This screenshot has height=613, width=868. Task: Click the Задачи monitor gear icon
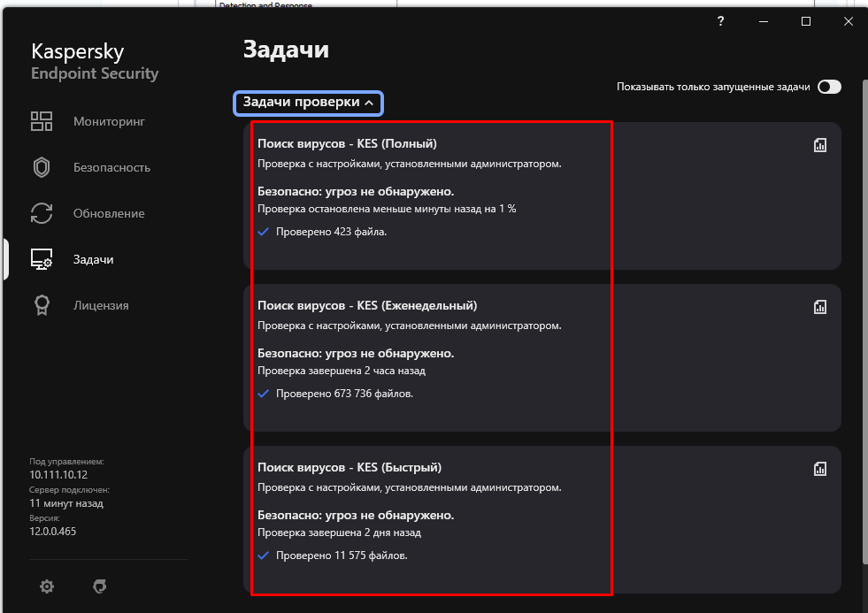coord(42,259)
